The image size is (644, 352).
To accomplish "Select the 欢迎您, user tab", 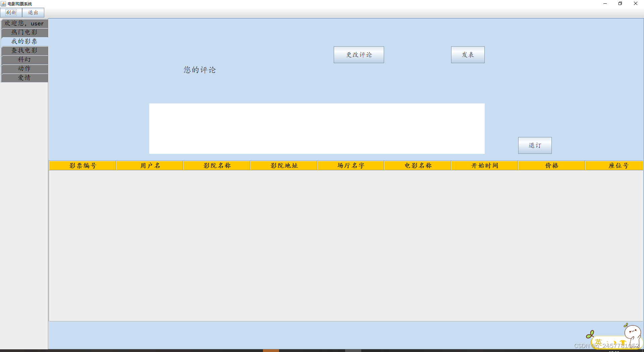I will [24, 23].
